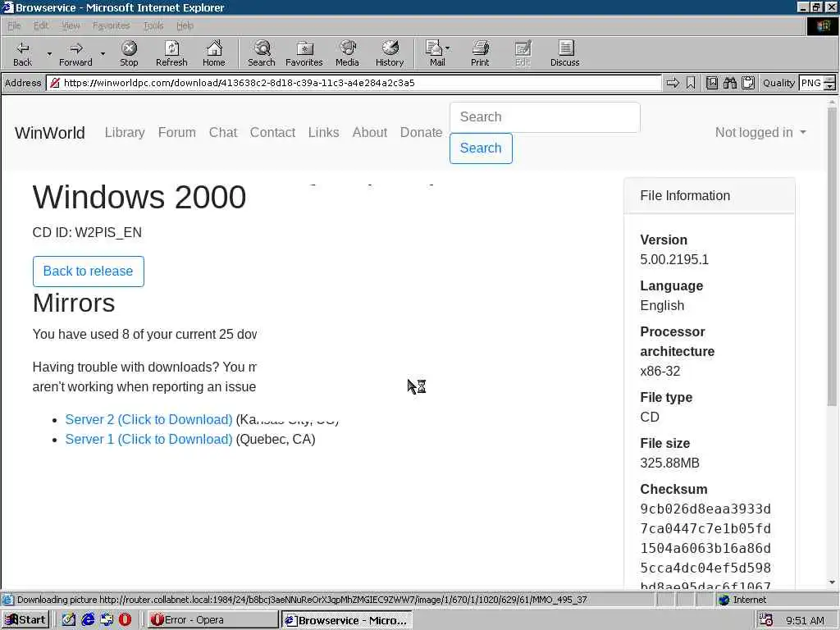Viewport: 840px width, 630px height.
Task: Click the Browservice taskbar button
Action: pyautogui.click(x=347, y=620)
